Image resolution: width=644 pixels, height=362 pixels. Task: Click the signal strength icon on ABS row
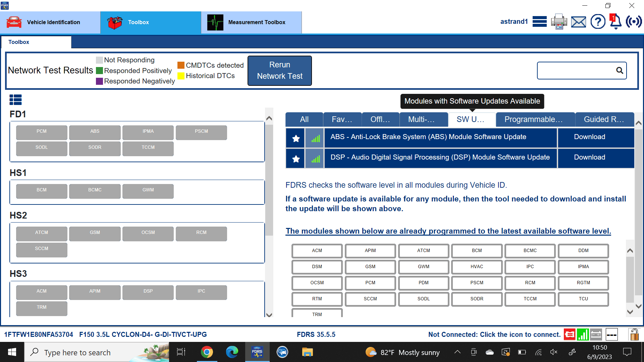click(x=315, y=138)
